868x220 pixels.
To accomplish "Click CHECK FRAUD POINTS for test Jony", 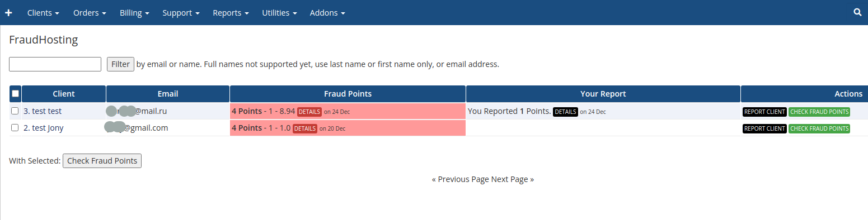I will [819, 128].
